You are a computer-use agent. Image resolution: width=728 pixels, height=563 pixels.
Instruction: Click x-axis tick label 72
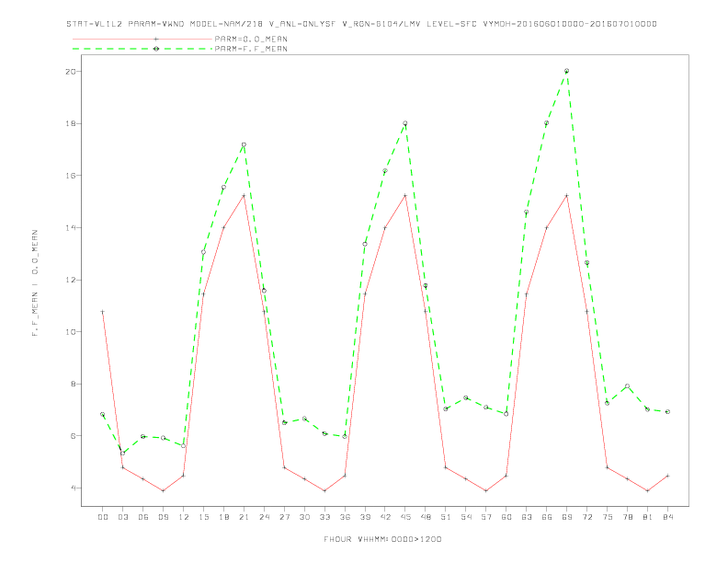(x=587, y=517)
